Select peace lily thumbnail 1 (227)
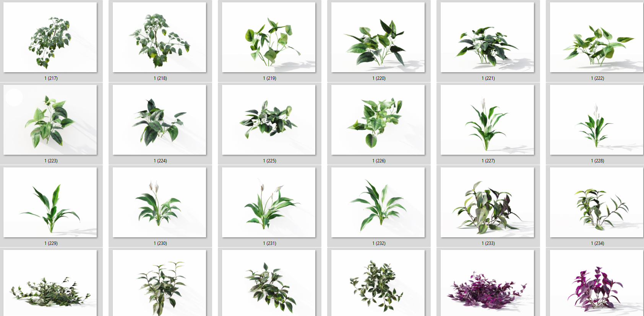Viewport: 644px width, 316px height. click(487, 120)
